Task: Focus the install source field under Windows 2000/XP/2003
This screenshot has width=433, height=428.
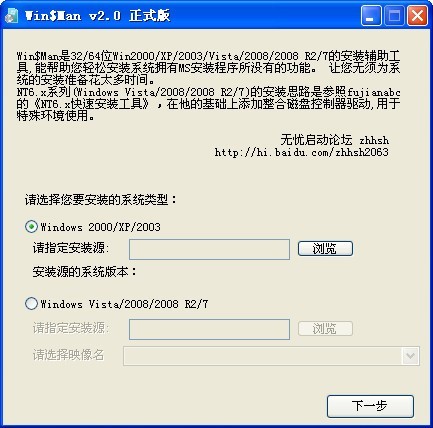Action: click(209, 249)
